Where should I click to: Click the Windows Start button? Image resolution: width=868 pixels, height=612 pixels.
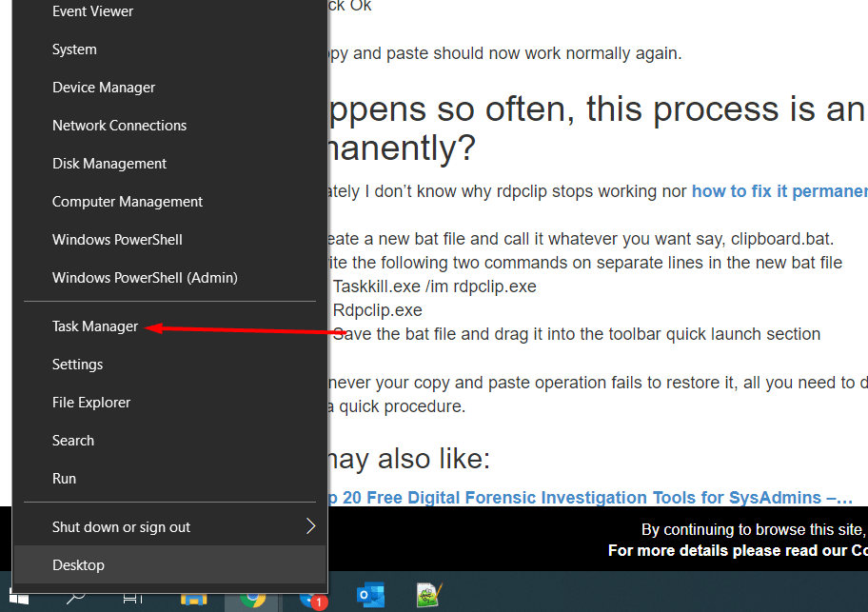coord(19,600)
